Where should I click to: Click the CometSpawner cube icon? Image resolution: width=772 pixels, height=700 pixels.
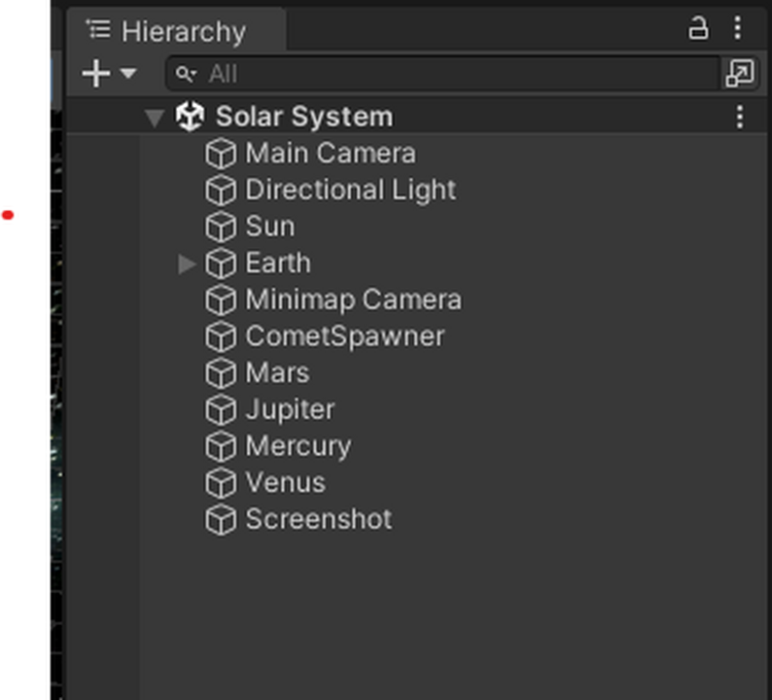(221, 336)
